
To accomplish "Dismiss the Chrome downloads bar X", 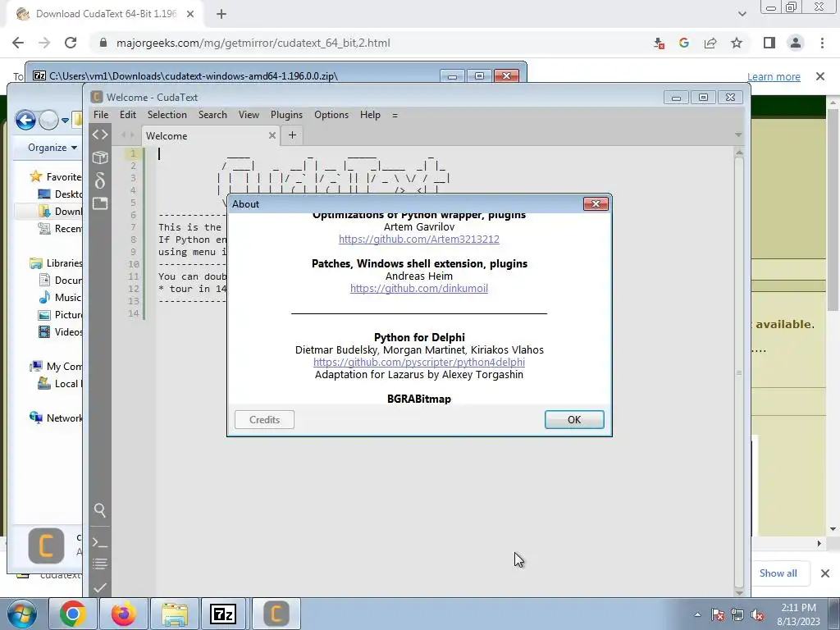I will click(x=825, y=573).
